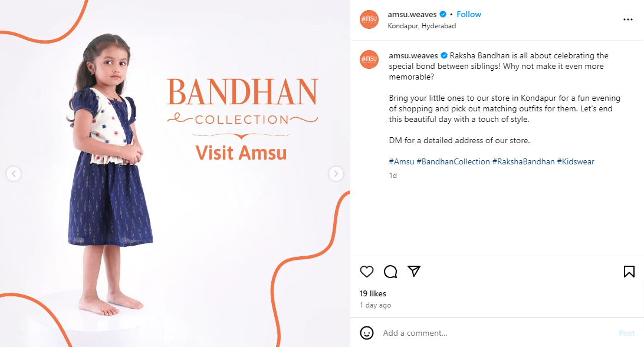Open the three-dot more options menu

[x=627, y=19]
